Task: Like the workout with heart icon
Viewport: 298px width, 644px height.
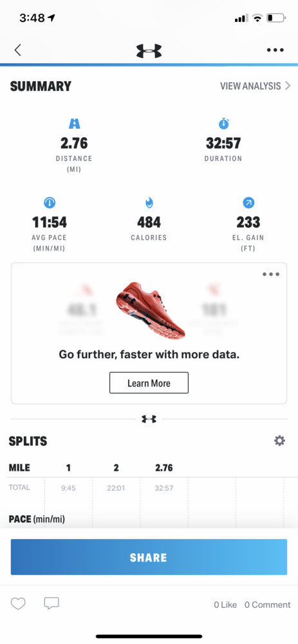Action: tap(18, 603)
